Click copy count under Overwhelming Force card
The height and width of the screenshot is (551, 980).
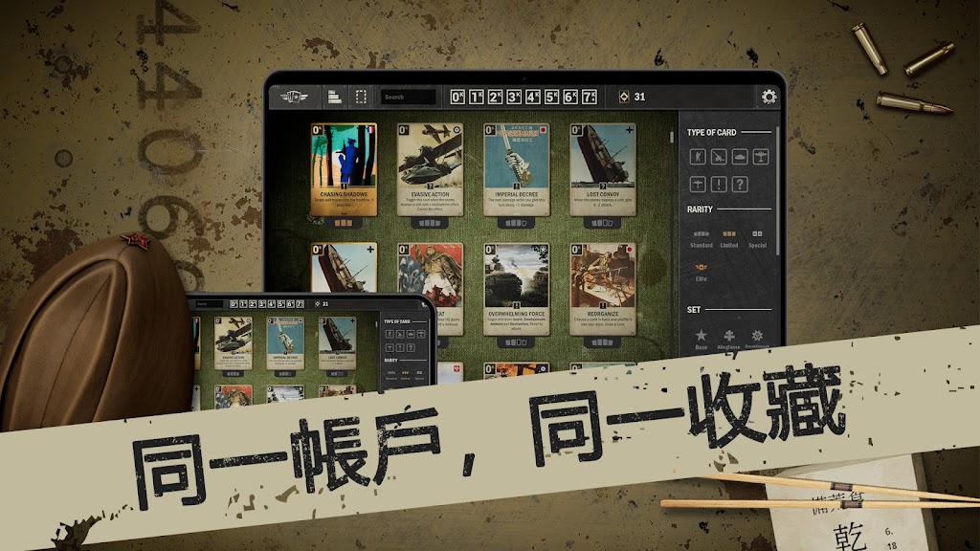pyautogui.click(x=516, y=342)
